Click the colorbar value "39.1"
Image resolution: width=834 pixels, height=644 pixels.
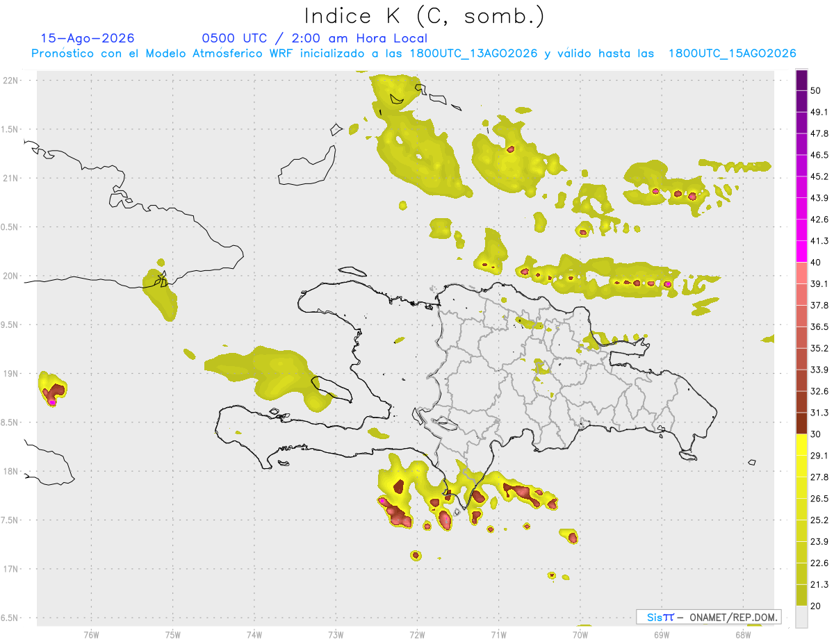pos(819,284)
